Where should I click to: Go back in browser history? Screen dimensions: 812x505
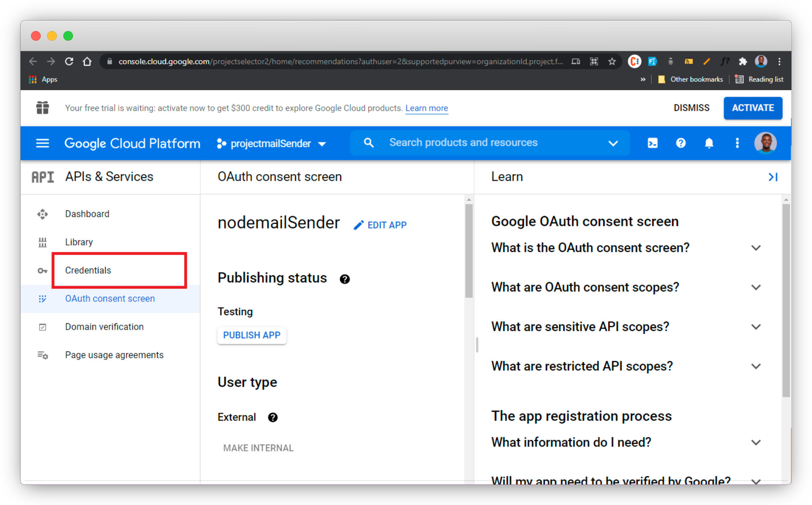tap(33, 61)
